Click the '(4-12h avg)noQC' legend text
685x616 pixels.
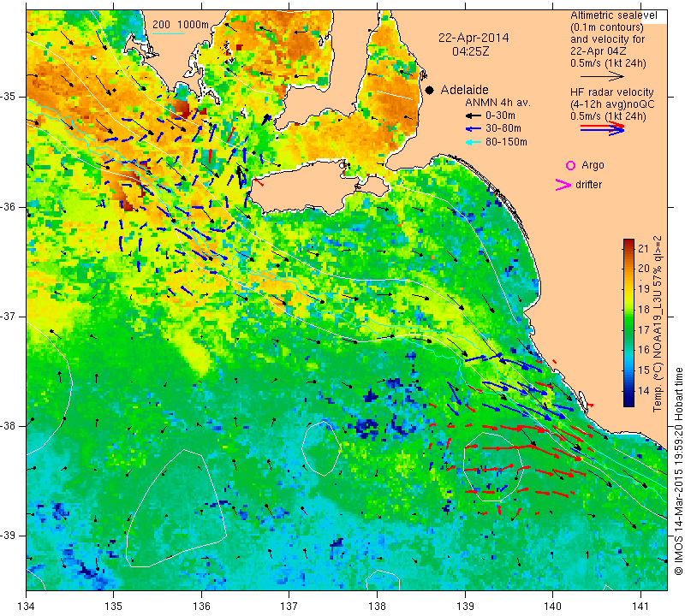point(612,104)
